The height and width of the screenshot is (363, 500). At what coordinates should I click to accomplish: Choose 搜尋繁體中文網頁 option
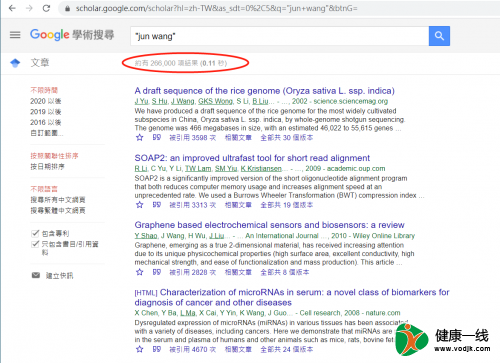[x=58, y=210]
